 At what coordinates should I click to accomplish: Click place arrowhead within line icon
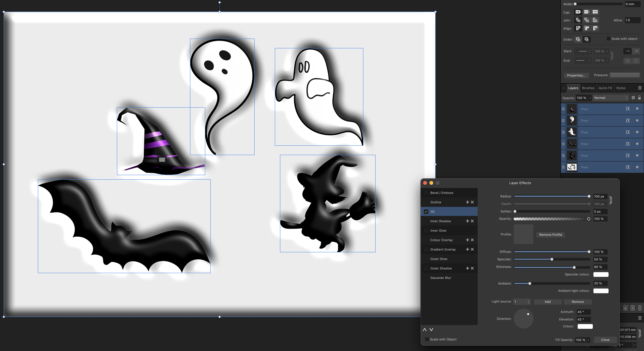pyautogui.click(x=627, y=51)
